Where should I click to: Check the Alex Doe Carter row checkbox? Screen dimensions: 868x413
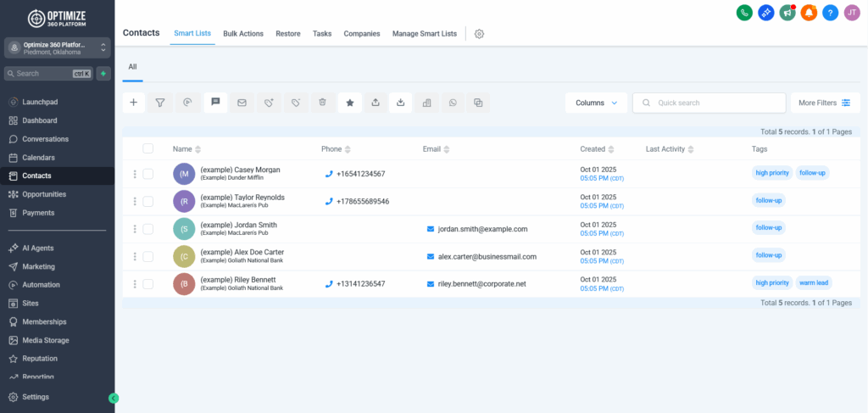tap(147, 256)
